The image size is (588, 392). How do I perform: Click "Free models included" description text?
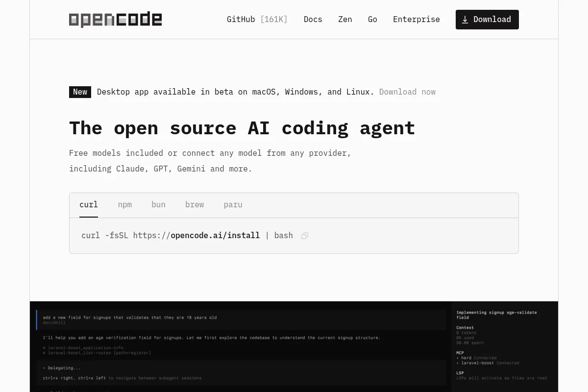(210, 161)
